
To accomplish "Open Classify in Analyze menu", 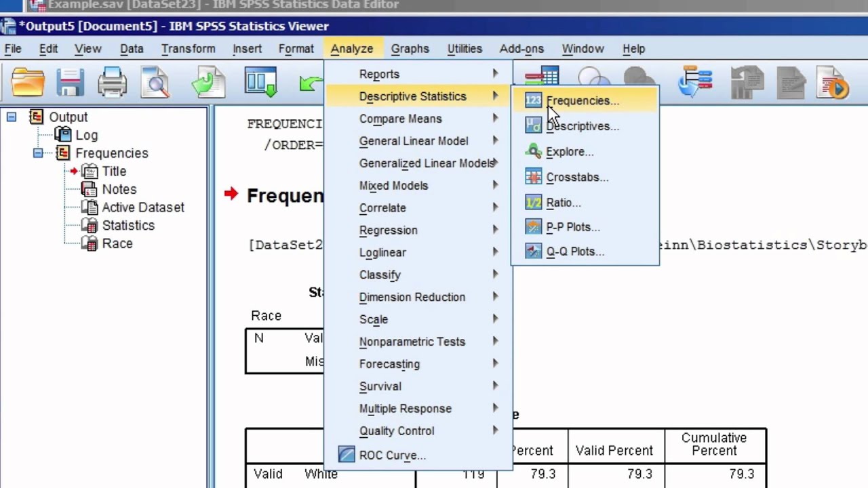I will (418, 274).
